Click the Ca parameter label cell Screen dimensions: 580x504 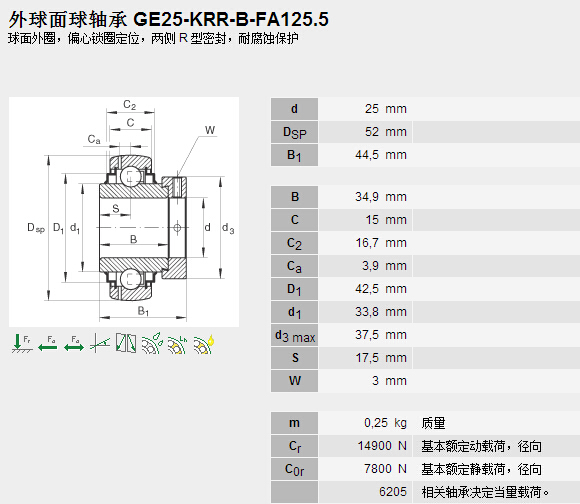pos(294,266)
